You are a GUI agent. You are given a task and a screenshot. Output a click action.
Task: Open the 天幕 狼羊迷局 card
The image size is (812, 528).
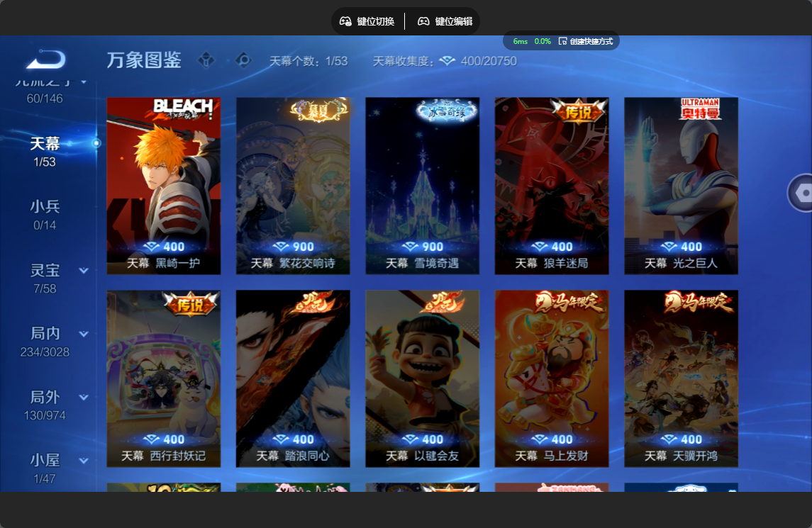[552, 186]
